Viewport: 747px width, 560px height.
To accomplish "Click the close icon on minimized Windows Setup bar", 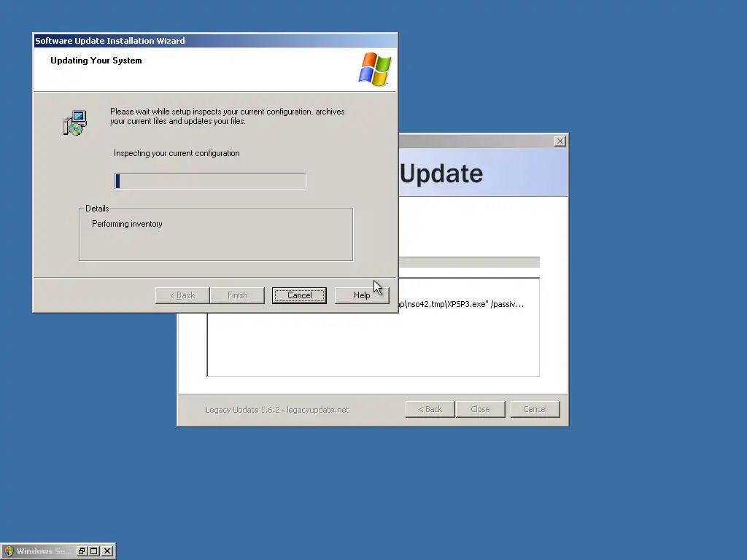I will 108,551.
